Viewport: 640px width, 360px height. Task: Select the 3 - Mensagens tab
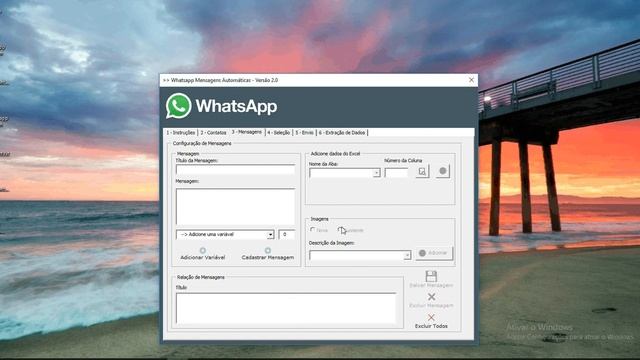pos(247,132)
